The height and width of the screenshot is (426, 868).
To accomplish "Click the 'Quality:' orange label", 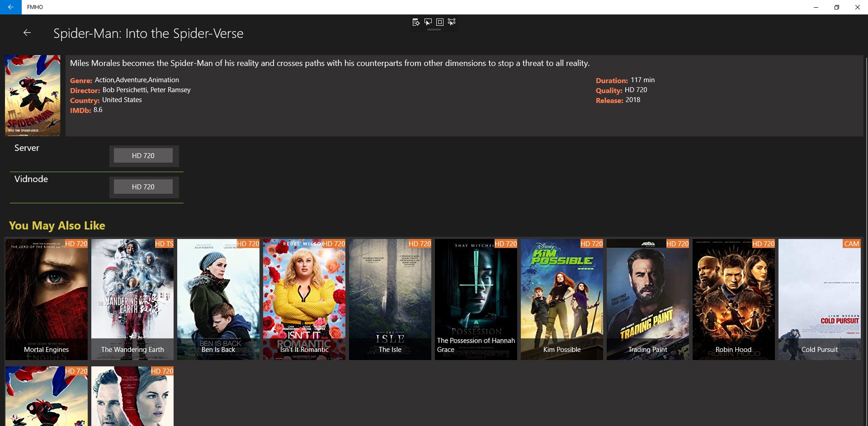I will [609, 90].
